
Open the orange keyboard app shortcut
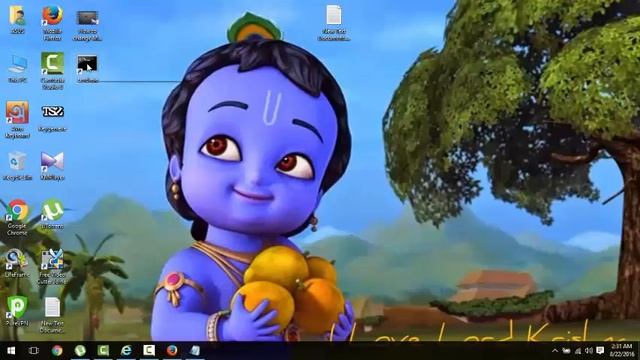17,120
